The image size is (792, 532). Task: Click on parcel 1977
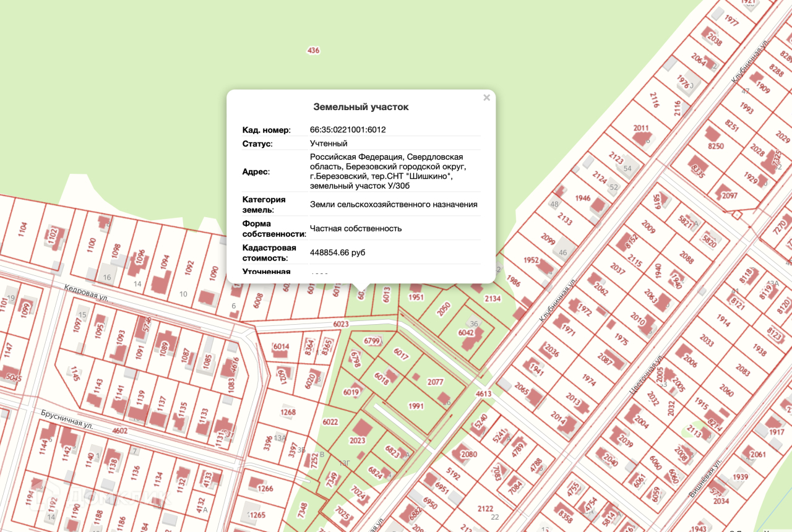[731, 20]
